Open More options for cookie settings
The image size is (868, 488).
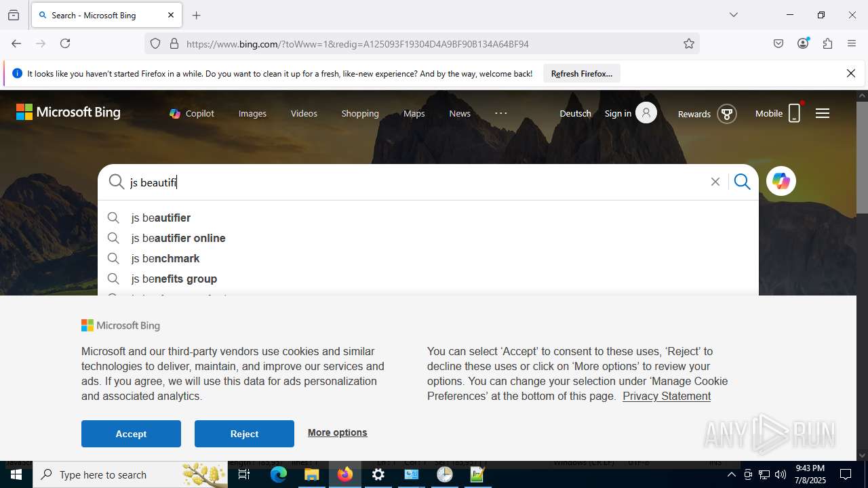coord(337,432)
